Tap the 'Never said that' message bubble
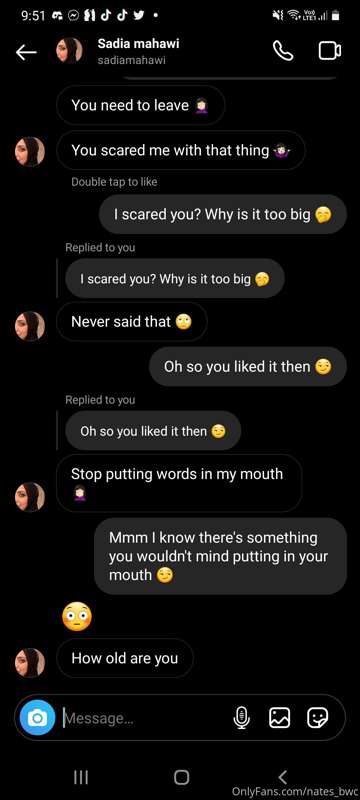The height and width of the screenshot is (800, 360). click(132, 321)
